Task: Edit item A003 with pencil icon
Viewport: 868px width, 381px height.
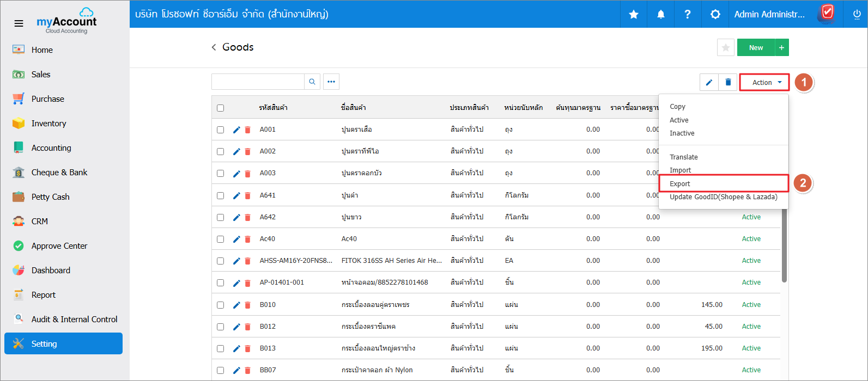Action: 236,174
